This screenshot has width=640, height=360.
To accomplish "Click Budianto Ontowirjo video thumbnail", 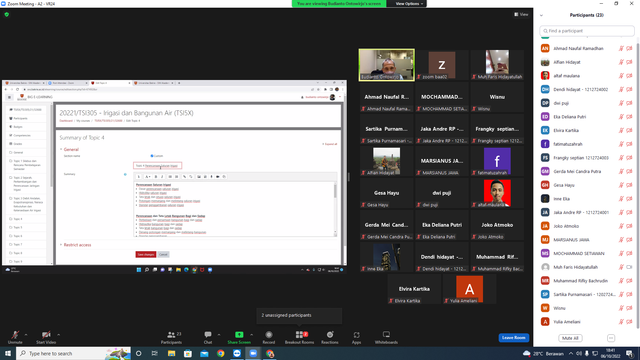I will click(387, 65).
